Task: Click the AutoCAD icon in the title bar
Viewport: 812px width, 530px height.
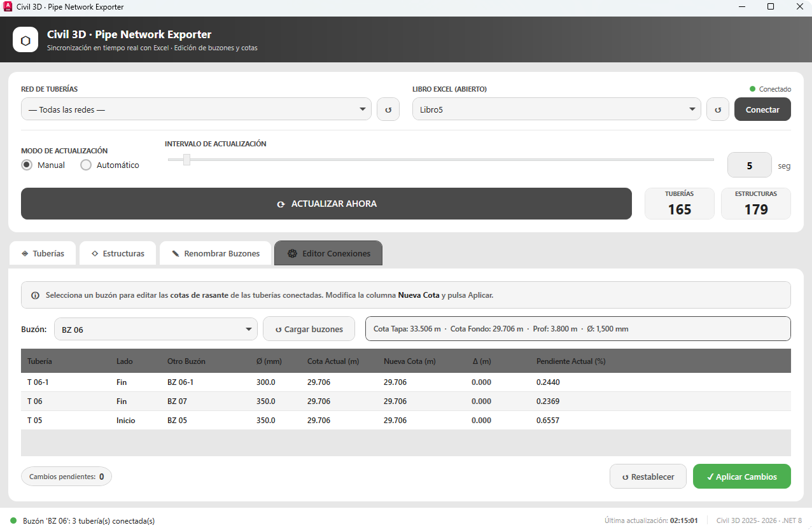Action: [x=8, y=6]
